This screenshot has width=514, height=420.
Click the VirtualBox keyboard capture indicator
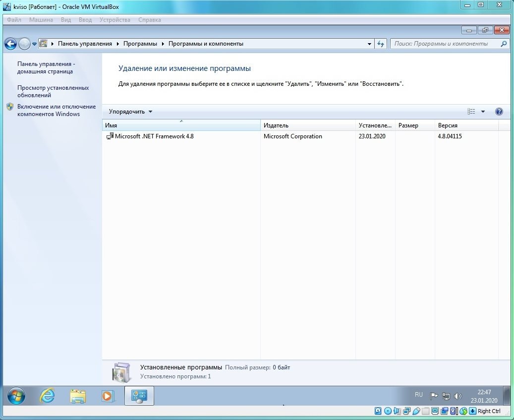[x=472, y=411]
